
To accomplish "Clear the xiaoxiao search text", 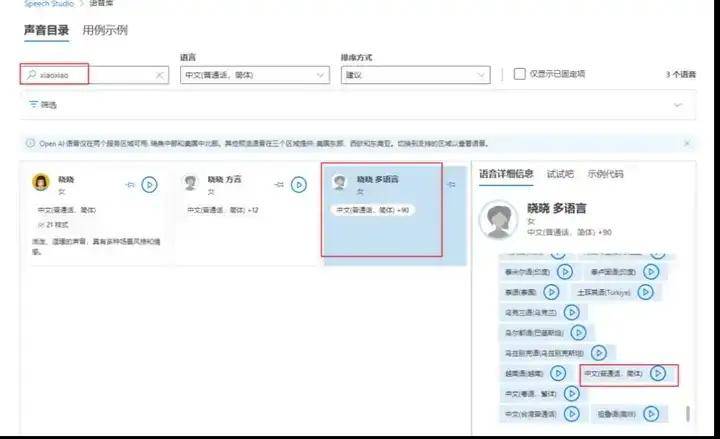I will [160, 75].
